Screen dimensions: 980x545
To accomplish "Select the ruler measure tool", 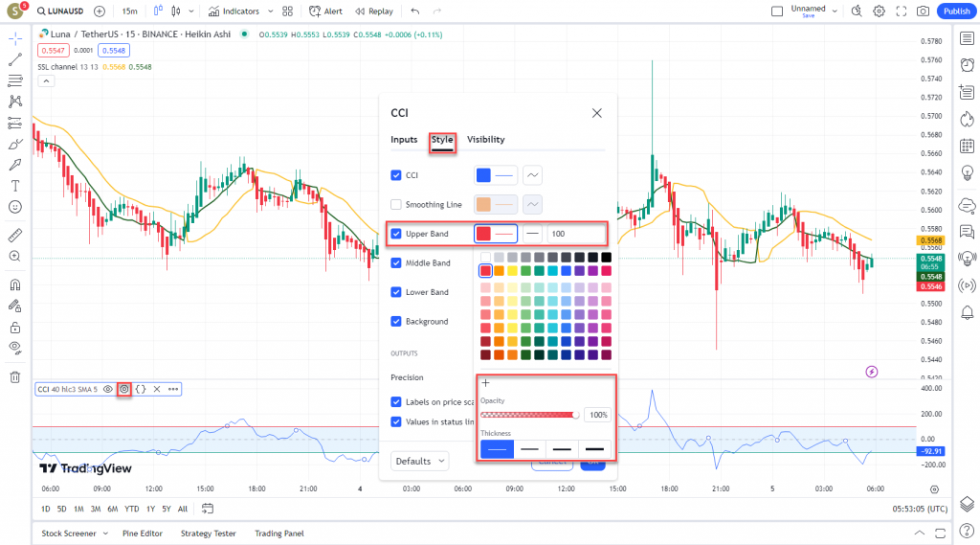I will pos(15,236).
